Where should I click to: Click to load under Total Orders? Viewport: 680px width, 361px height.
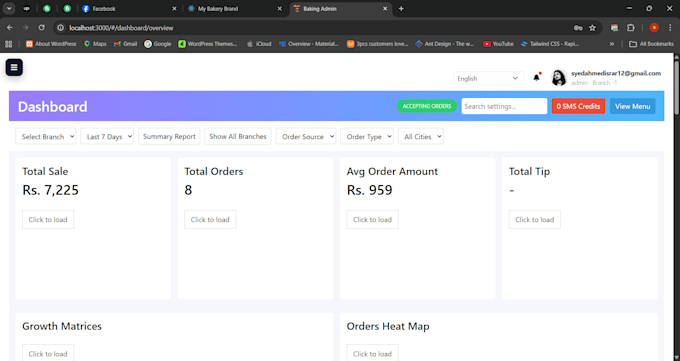[210, 220]
